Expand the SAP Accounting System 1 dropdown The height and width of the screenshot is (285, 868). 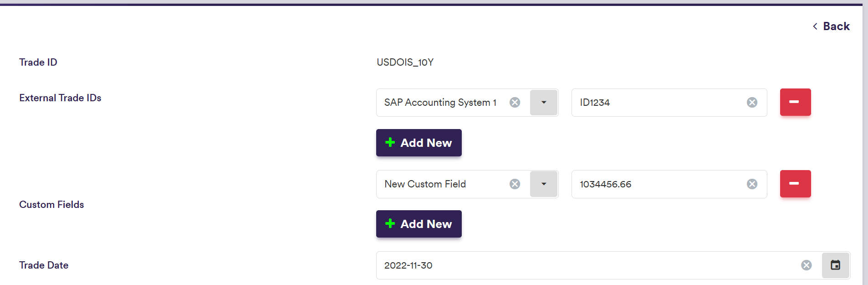coord(544,103)
